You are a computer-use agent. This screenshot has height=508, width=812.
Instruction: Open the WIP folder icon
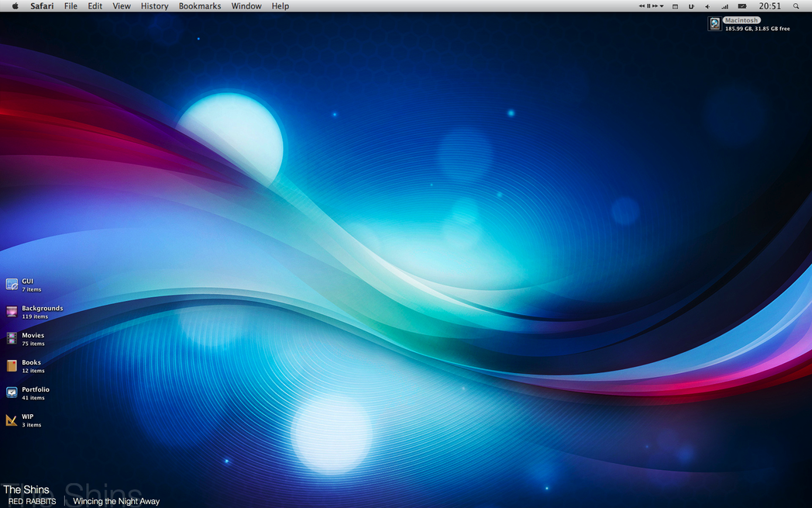tap(12, 420)
